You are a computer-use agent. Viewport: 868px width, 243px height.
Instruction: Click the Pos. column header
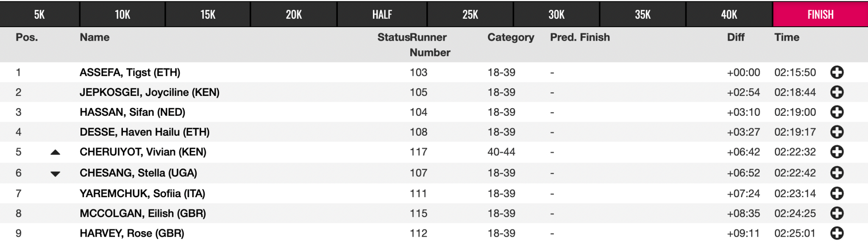tap(27, 37)
